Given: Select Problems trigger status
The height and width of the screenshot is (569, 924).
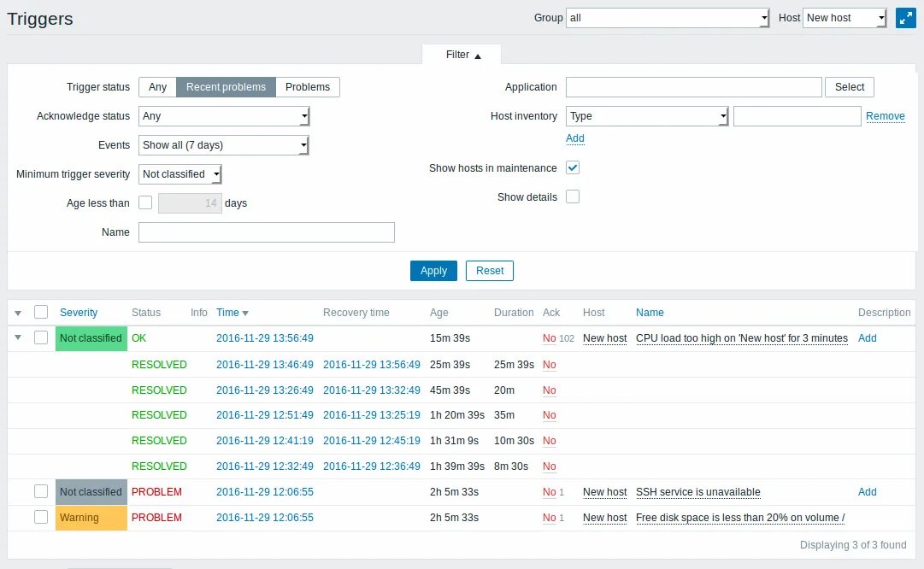Looking at the screenshot, I should click(308, 87).
